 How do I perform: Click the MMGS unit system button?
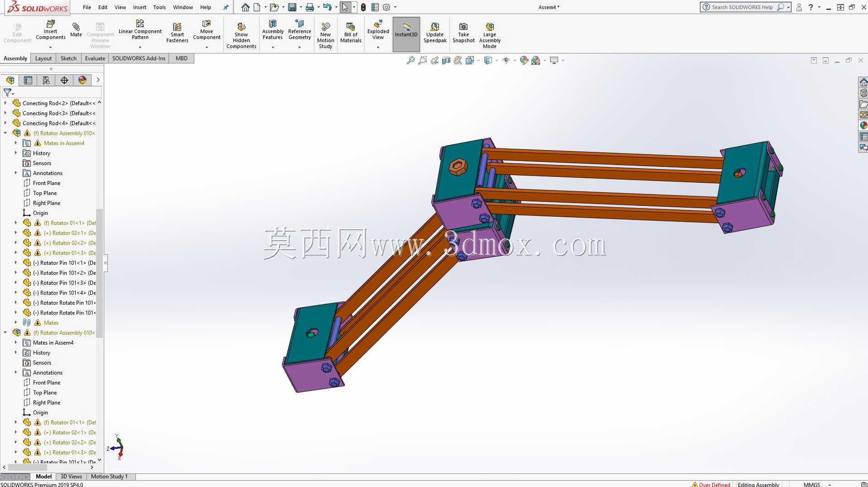(812, 484)
